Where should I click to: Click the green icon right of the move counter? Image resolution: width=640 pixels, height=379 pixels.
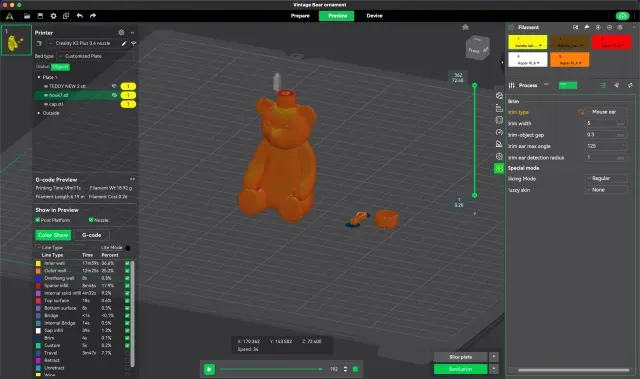(x=356, y=369)
